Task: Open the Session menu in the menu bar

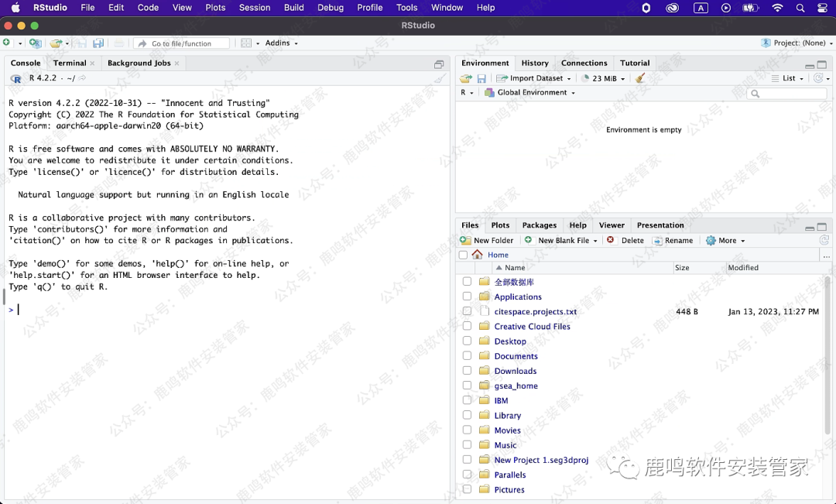Action: click(x=254, y=8)
